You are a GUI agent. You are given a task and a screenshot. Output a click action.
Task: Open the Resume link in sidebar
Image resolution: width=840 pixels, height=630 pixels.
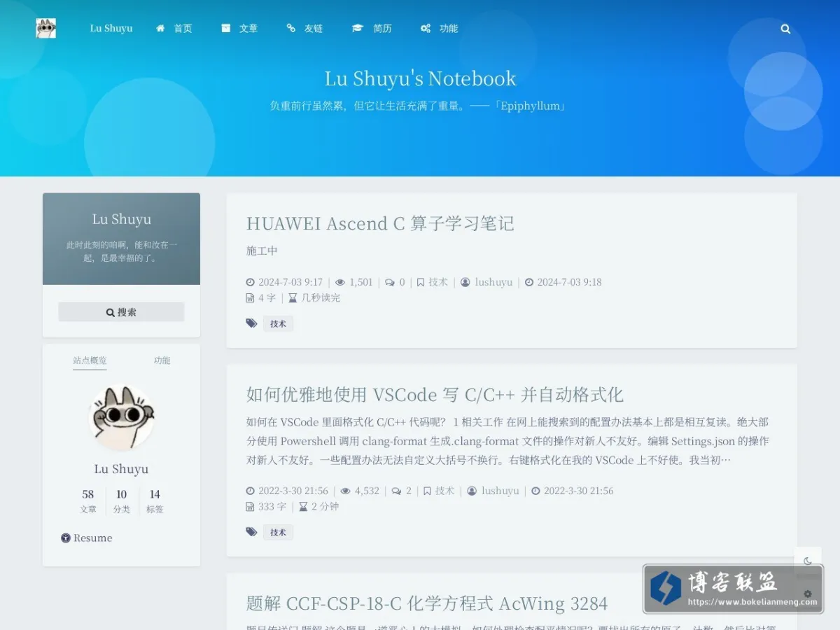(87, 538)
